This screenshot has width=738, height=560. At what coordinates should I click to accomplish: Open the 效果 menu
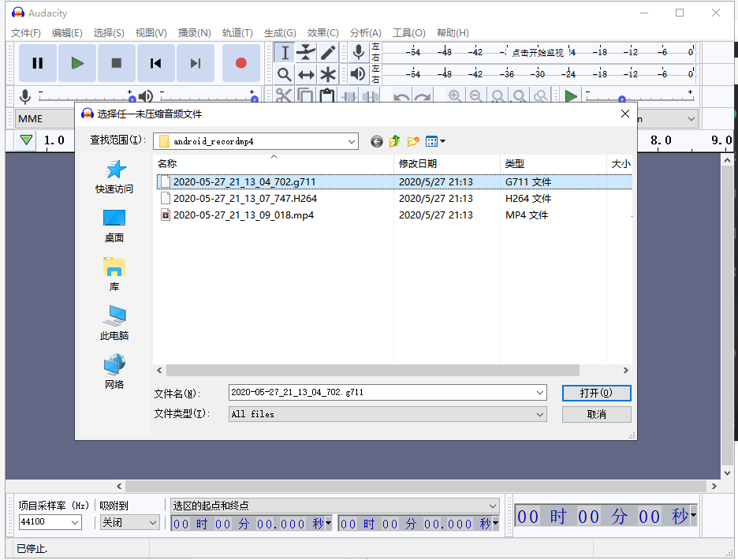[322, 33]
